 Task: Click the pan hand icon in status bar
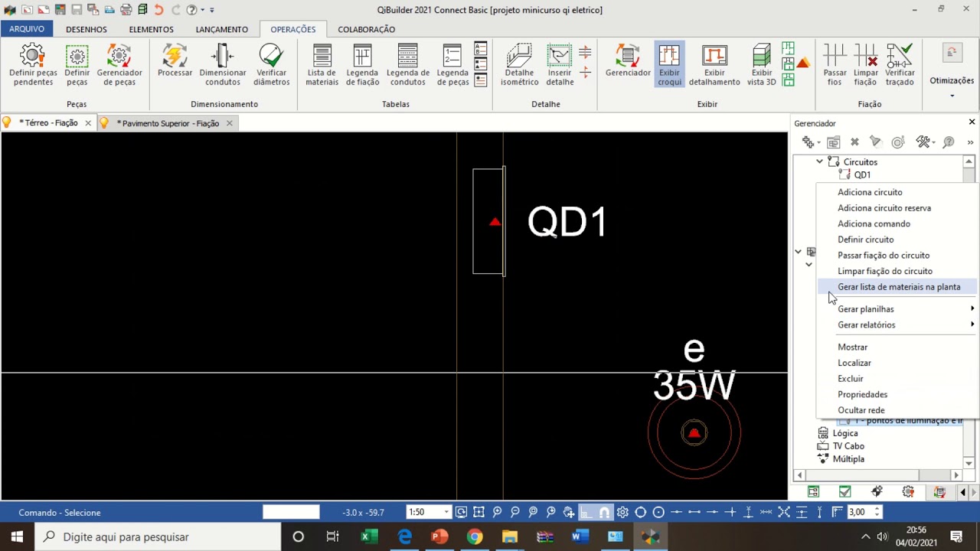569,513
